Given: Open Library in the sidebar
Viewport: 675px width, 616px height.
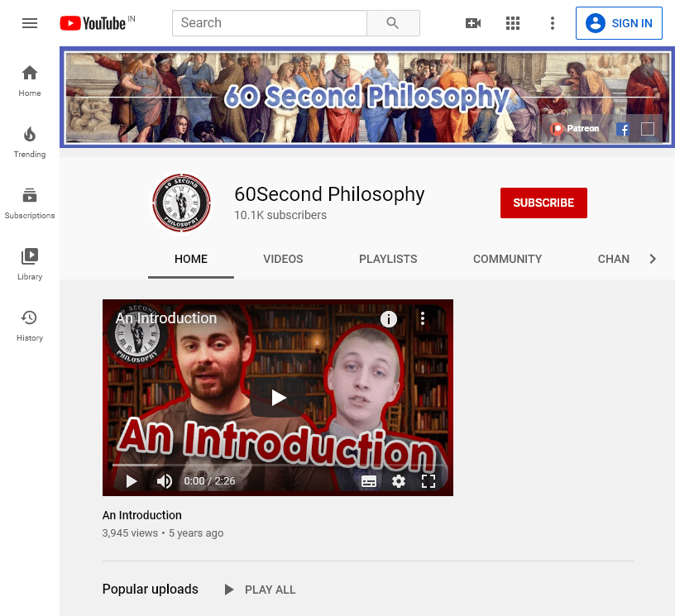Looking at the screenshot, I should point(30,265).
